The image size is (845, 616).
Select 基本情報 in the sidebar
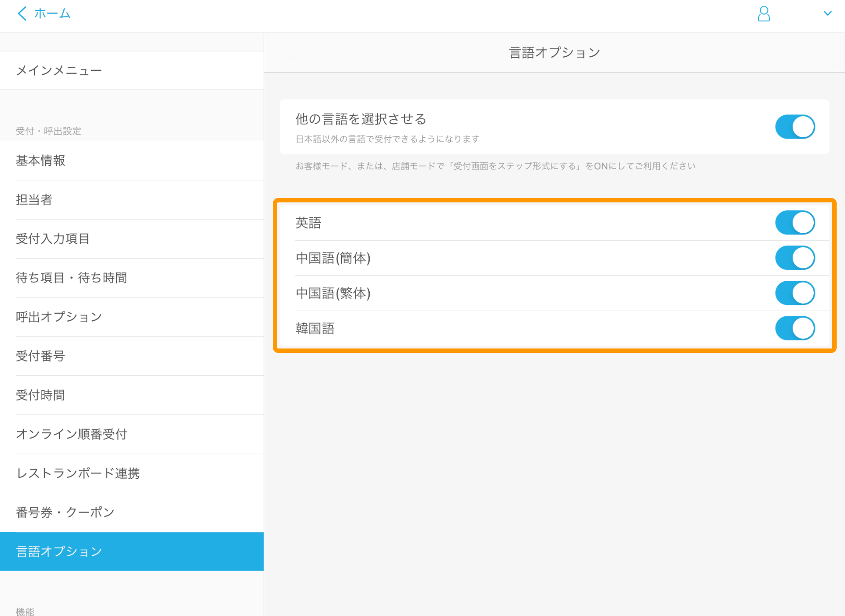pyautogui.click(x=132, y=161)
